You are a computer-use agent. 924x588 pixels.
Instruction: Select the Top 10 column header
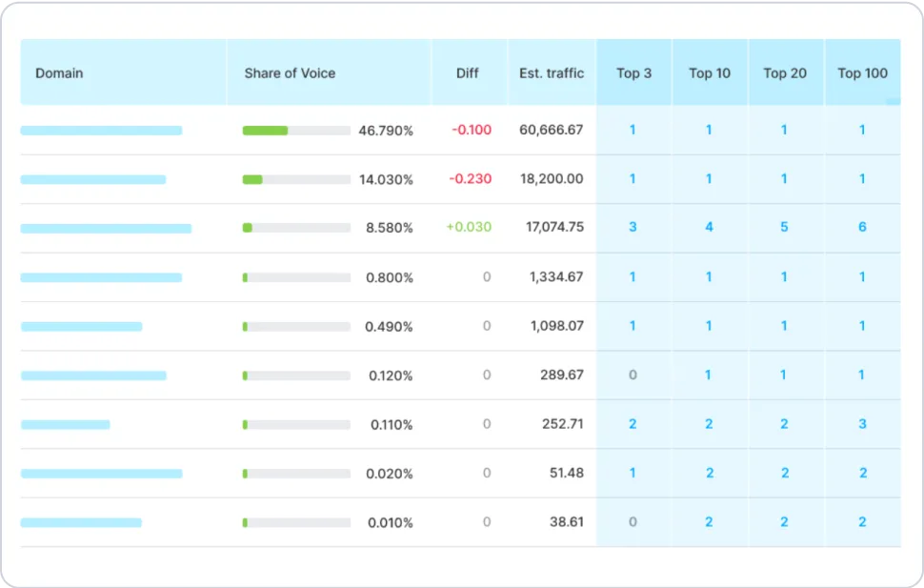(710, 73)
